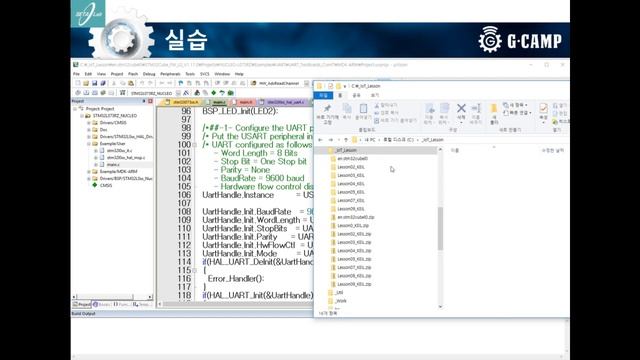Click Explorer pin to Quick access icon
640x360 pixels.
point(327,109)
